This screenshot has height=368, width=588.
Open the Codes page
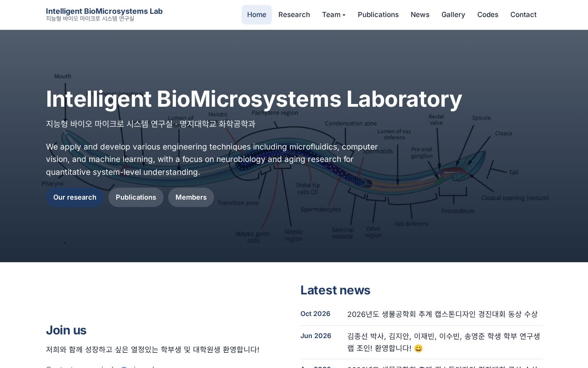click(487, 15)
